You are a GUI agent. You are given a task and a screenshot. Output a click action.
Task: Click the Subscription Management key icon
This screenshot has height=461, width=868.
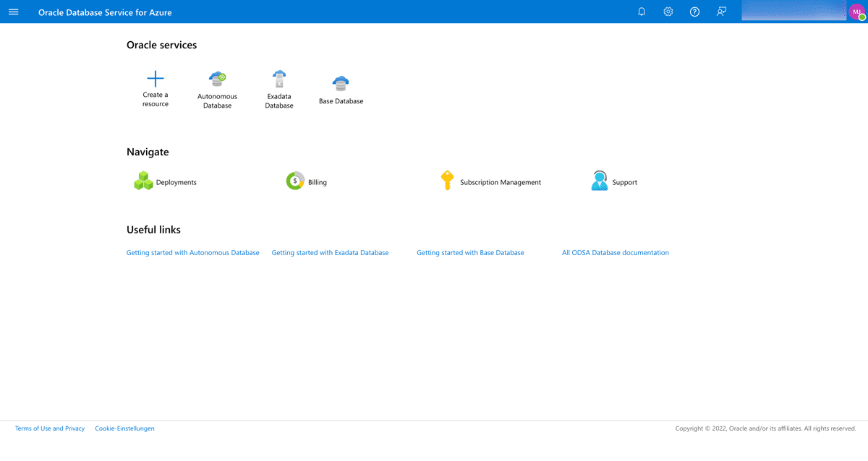(447, 181)
